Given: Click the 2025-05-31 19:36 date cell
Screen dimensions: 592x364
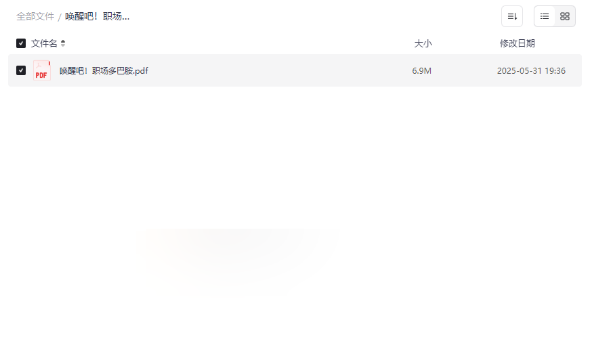Looking at the screenshot, I should (531, 71).
